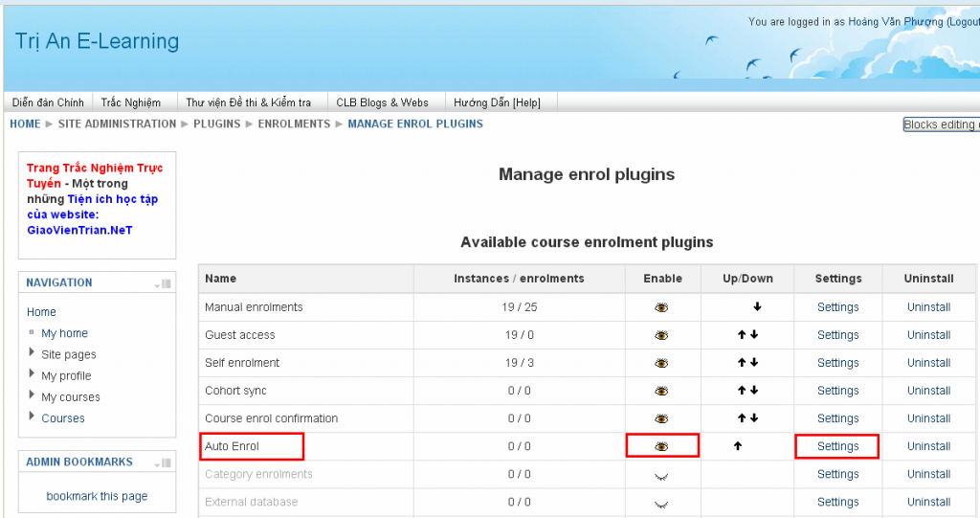Expand My profile navigation node
This screenshot has height=518, width=980.
[32, 374]
